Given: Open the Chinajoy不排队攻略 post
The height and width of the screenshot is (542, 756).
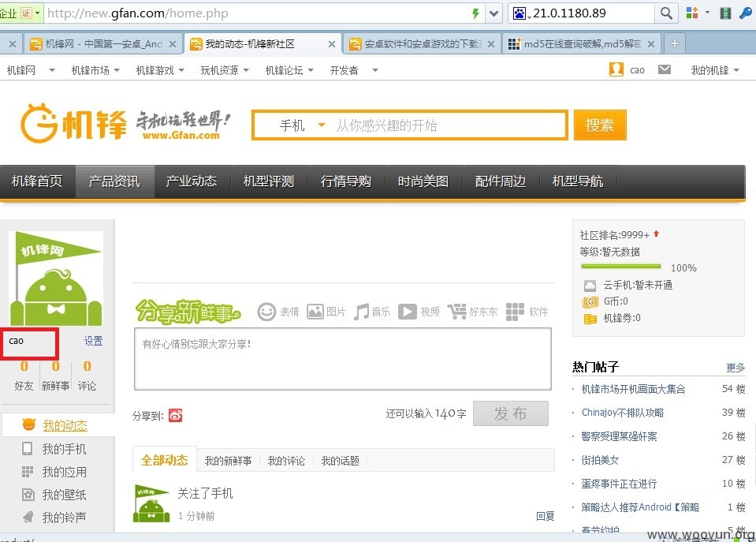Looking at the screenshot, I should click(x=623, y=413).
